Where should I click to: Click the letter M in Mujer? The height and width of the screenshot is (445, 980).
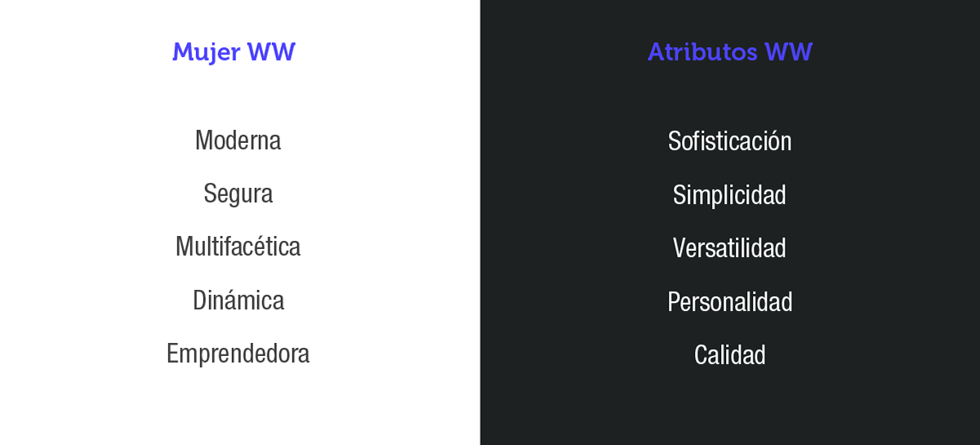coord(182,52)
